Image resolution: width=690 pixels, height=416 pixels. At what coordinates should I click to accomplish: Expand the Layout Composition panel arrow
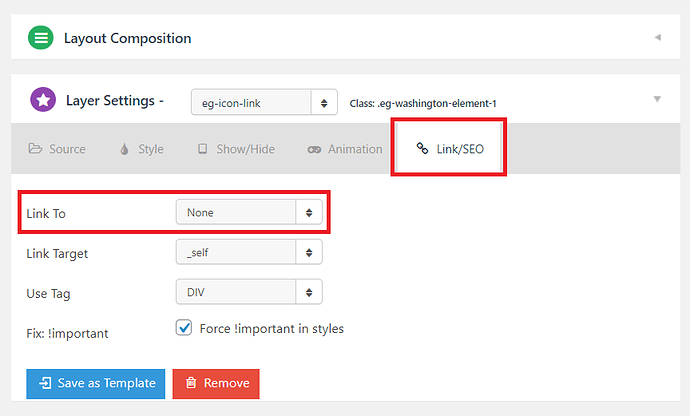(657, 37)
